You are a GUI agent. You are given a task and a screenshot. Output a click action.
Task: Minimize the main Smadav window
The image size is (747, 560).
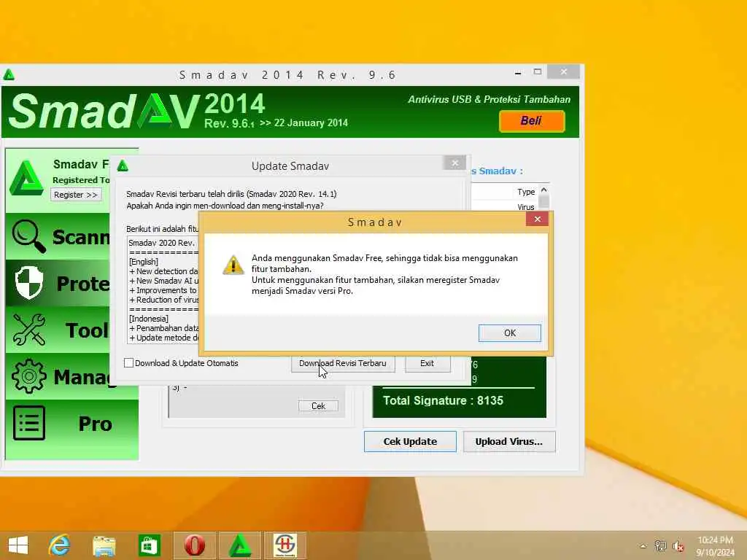pos(518,73)
